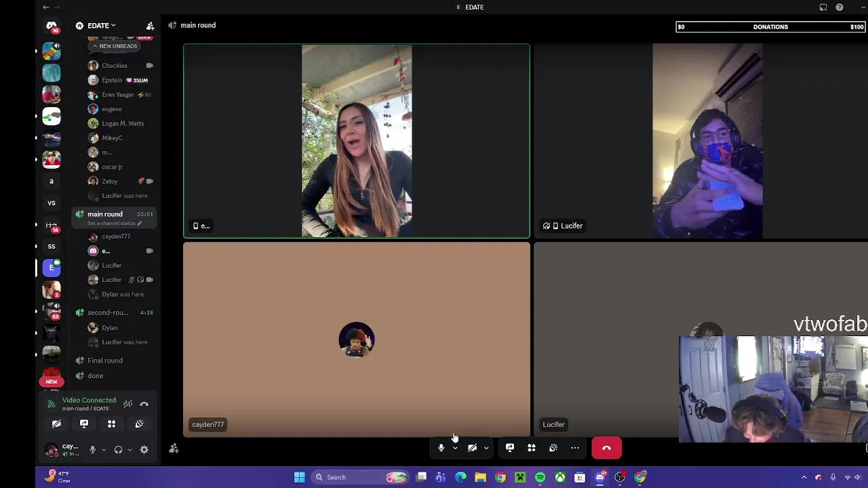
Task: Show hidden icons in system tray
Action: (804, 477)
